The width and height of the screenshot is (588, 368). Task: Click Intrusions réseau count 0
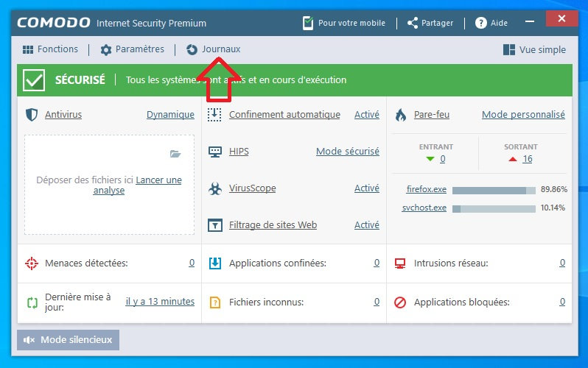562,263
